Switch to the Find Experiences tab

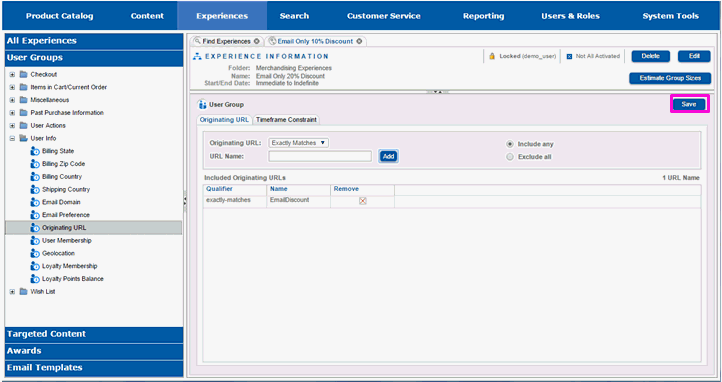click(226, 41)
